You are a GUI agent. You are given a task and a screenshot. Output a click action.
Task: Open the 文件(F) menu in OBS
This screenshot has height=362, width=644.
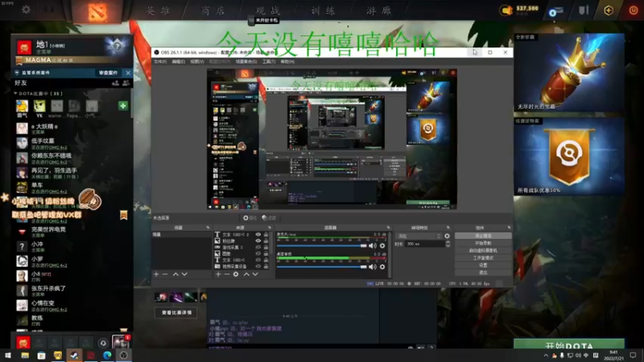(x=160, y=62)
